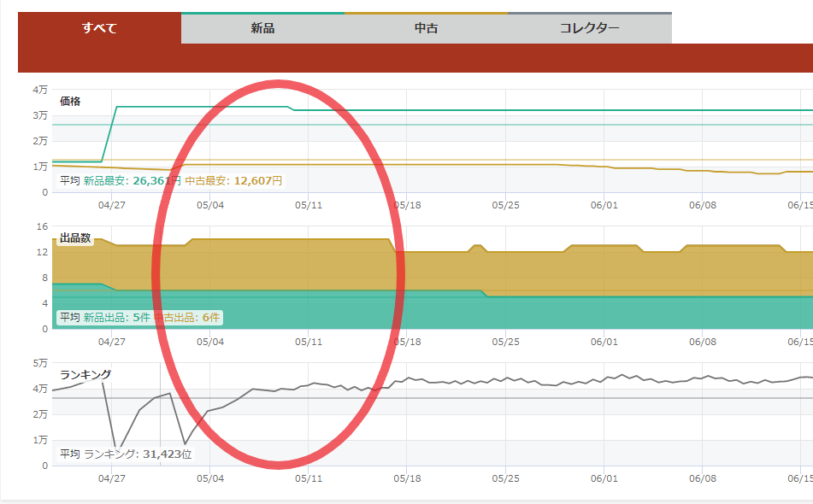813x504 pixels.
Task: Switch to the コレクター tab
Action: (x=589, y=28)
